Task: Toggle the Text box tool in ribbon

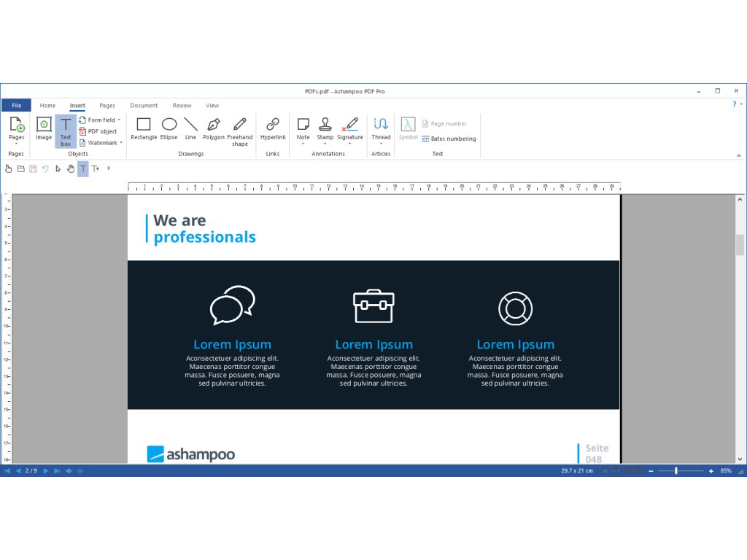Action: (x=66, y=131)
